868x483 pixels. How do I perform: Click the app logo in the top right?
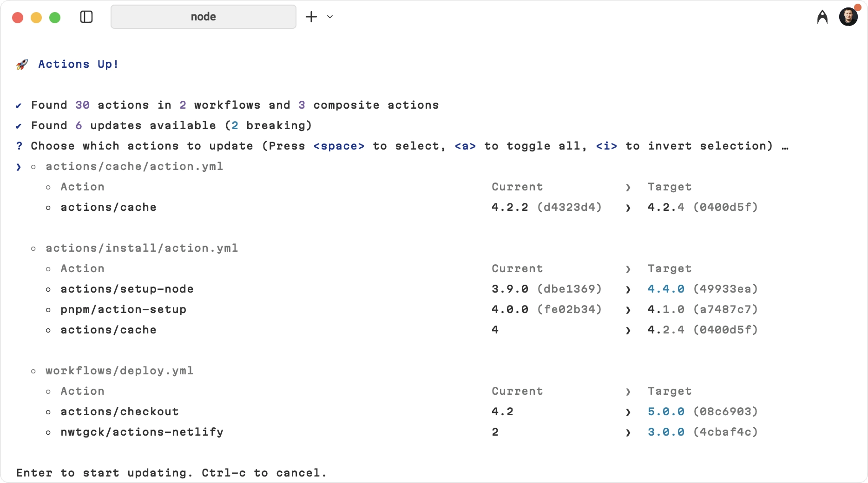tap(822, 17)
